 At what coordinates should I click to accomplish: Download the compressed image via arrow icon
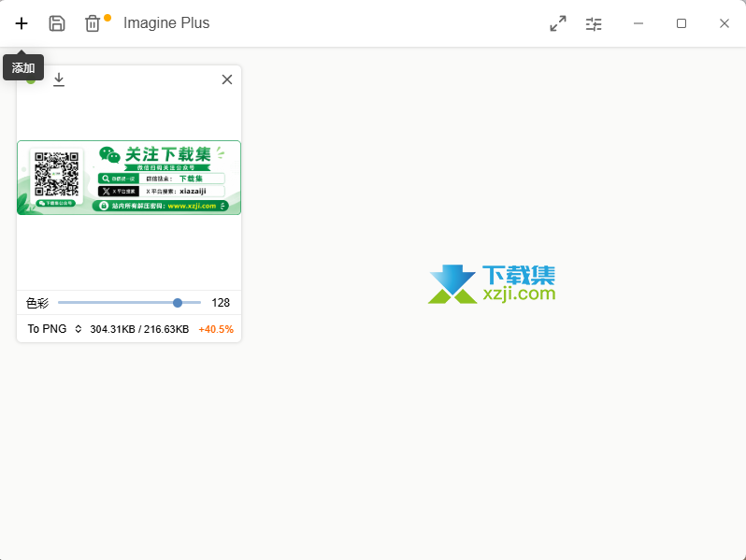(59, 79)
